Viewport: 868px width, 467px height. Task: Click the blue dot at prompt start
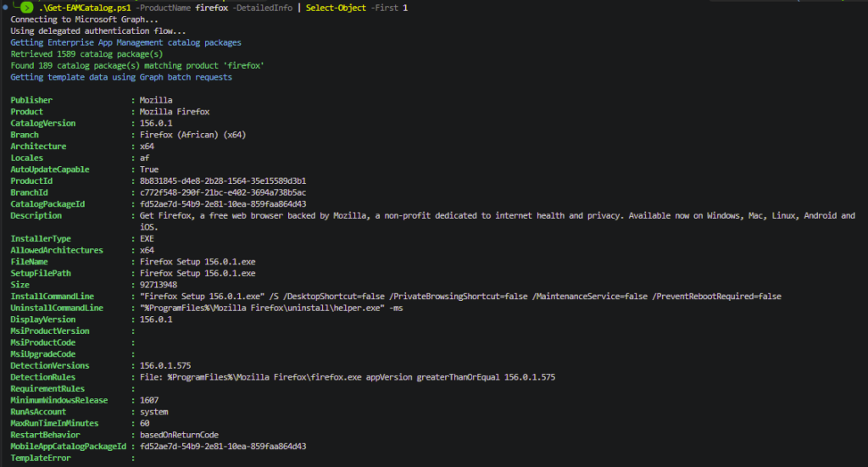5,7
